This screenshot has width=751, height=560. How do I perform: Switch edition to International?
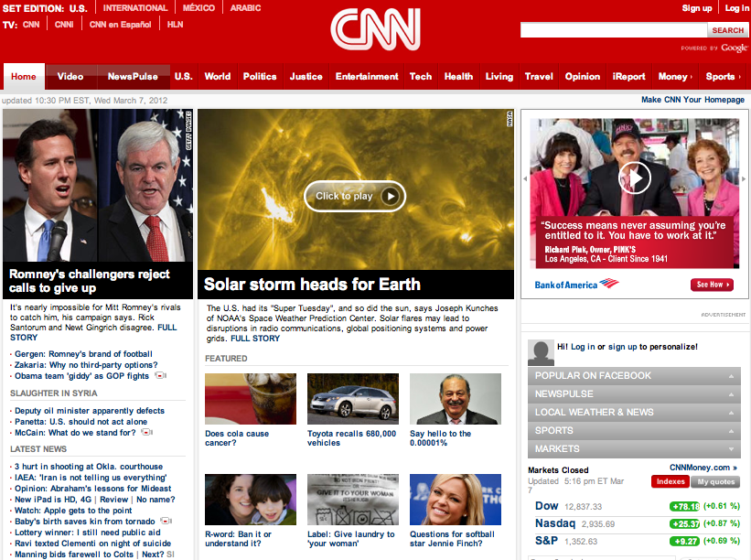point(135,8)
